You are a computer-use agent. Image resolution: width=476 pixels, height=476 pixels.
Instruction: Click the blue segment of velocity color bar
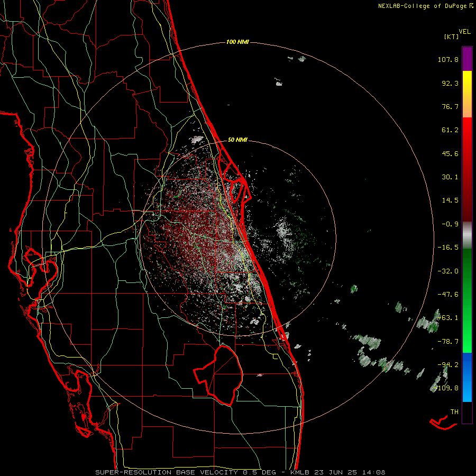point(467,377)
